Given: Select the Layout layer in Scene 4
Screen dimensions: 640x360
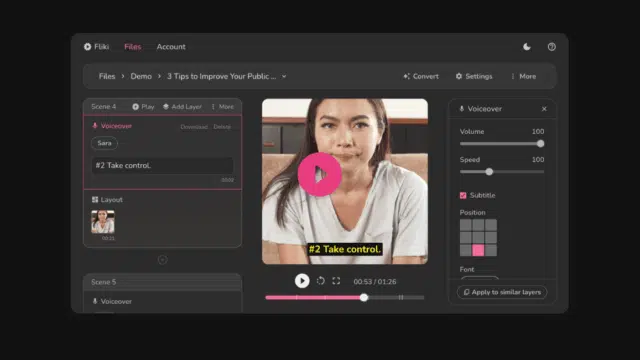Looking at the screenshot, I should tap(108, 200).
